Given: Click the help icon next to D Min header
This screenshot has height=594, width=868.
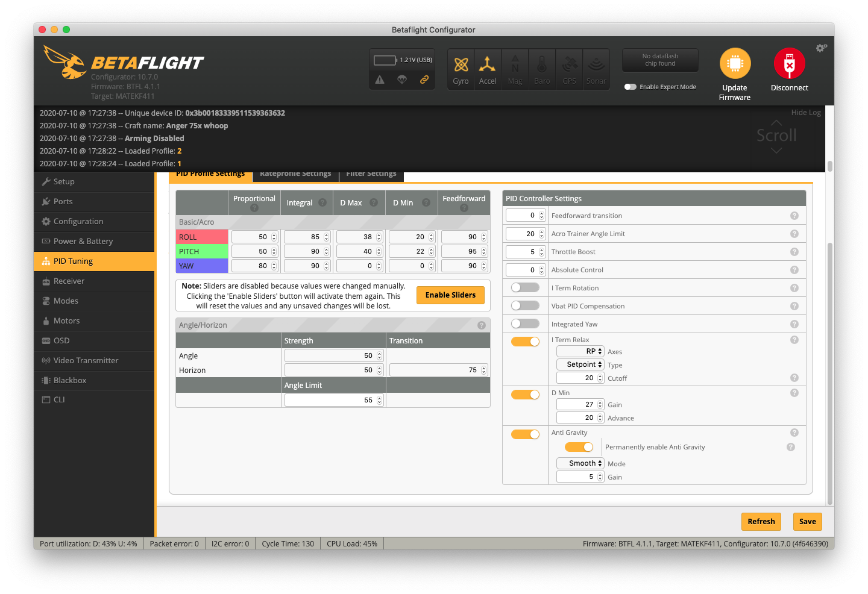Looking at the screenshot, I should (426, 202).
